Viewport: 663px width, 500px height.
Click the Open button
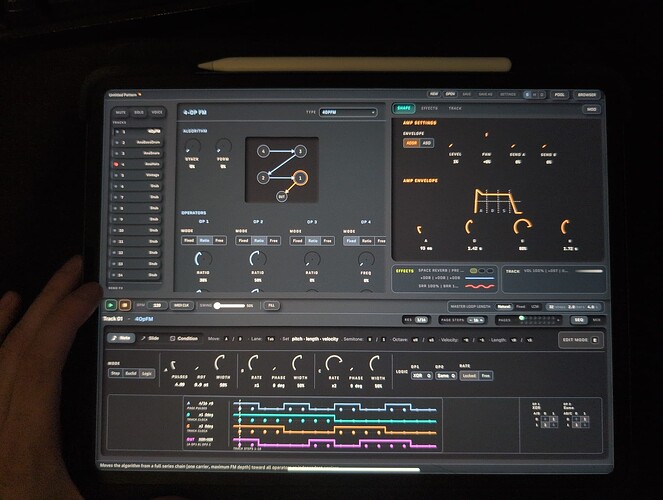pyautogui.click(x=450, y=94)
